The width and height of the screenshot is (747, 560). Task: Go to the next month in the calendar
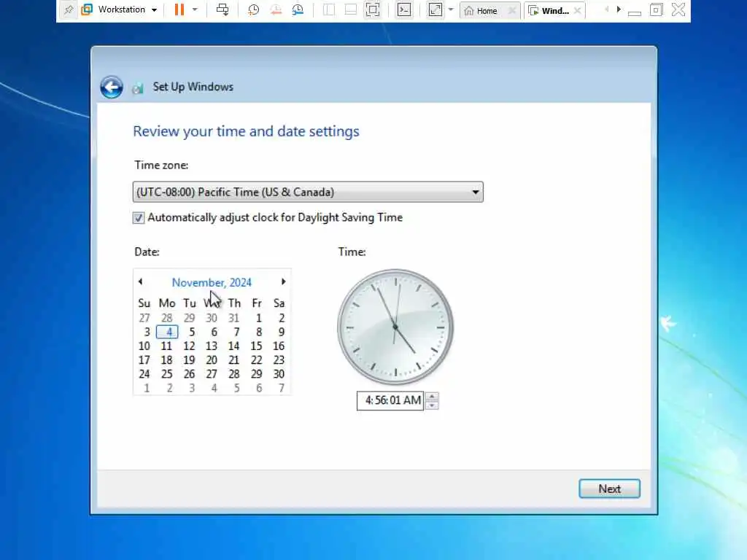click(x=284, y=281)
